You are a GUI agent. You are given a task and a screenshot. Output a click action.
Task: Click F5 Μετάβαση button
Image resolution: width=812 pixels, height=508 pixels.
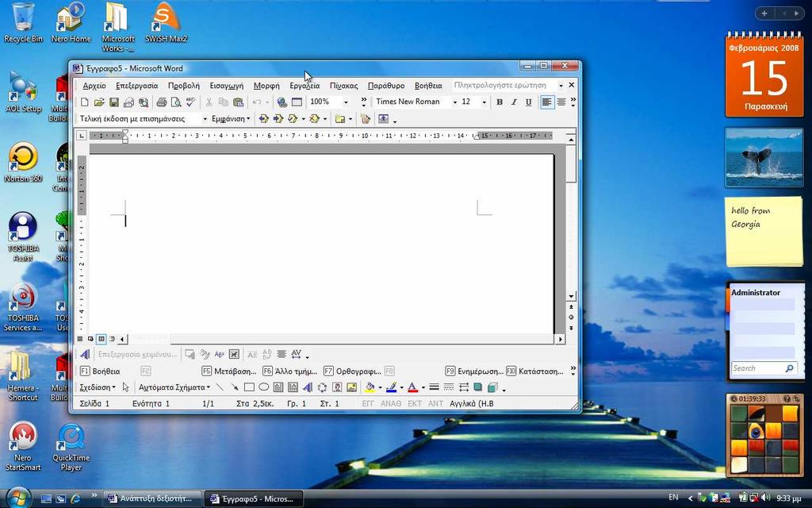pos(229,371)
